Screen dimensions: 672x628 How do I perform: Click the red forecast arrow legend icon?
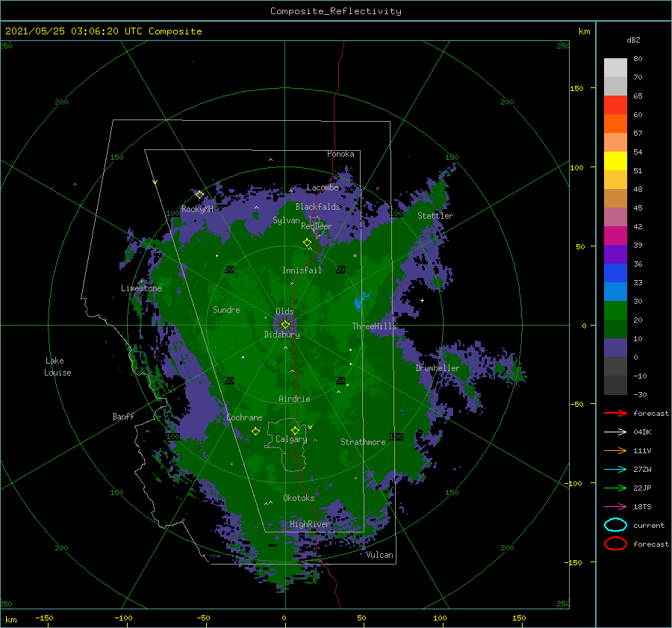[615, 413]
